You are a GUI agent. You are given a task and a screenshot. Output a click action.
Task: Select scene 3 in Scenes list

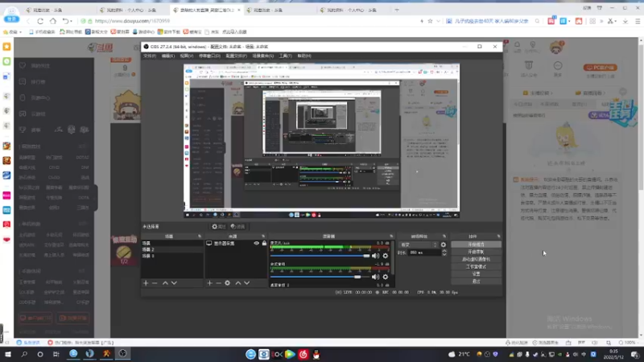(171, 256)
